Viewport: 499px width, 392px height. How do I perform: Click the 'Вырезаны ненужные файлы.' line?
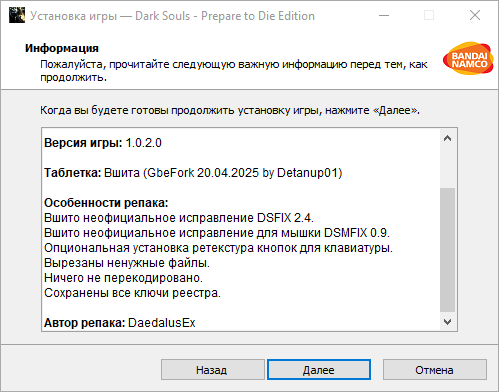(x=127, y=263)
